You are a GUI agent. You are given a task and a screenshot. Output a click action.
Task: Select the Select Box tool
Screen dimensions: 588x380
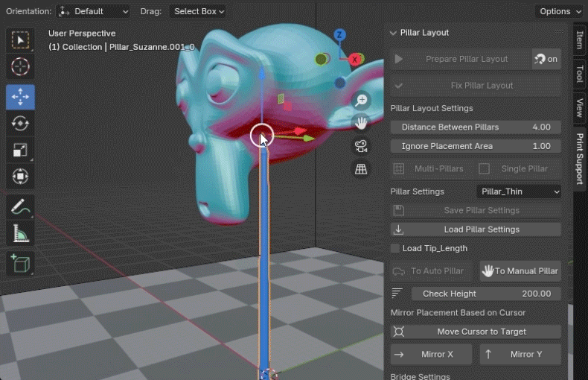(x=20, y=39)
